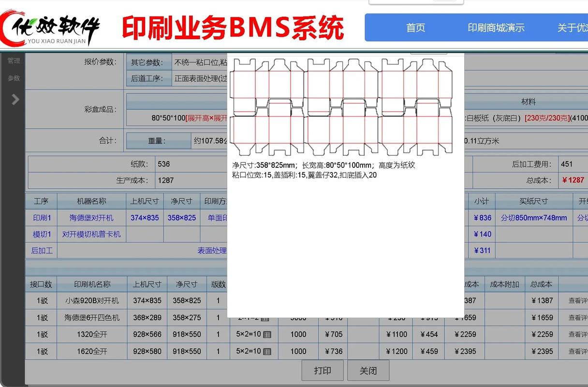
Task: Click the ¥1200 cost cell
Action: [x=397, y=351]
